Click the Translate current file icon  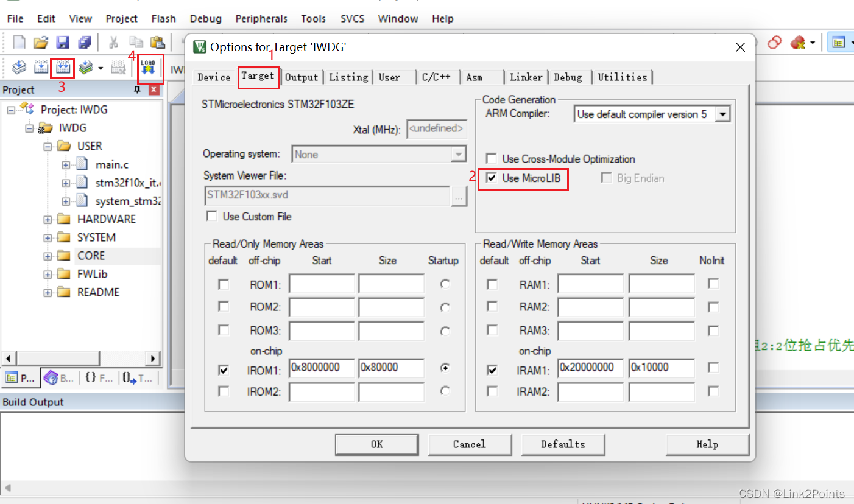pos(19,68)
